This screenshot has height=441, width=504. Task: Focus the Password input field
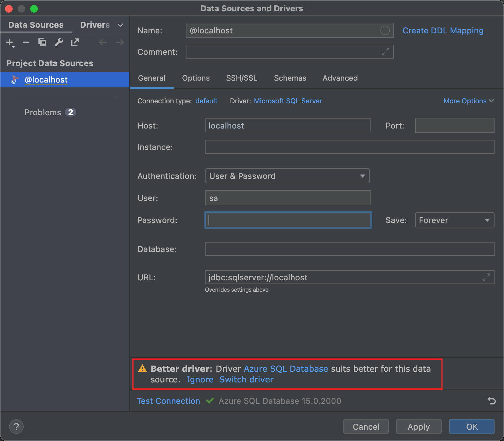[x=288, y=220]
